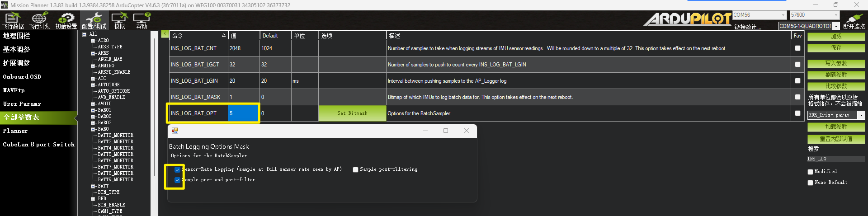Expand the AHRS tree node

pyautogui.click(x=93, y=53)
